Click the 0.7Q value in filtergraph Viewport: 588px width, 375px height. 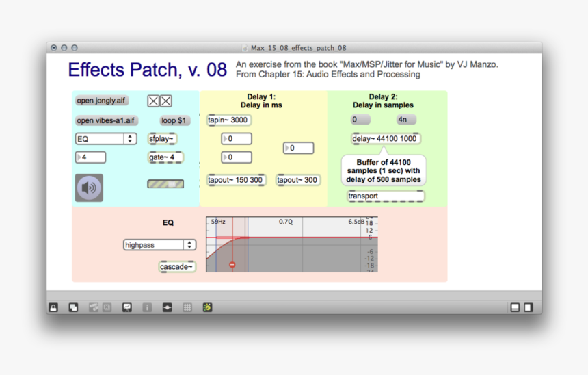[x=286, y=222]
